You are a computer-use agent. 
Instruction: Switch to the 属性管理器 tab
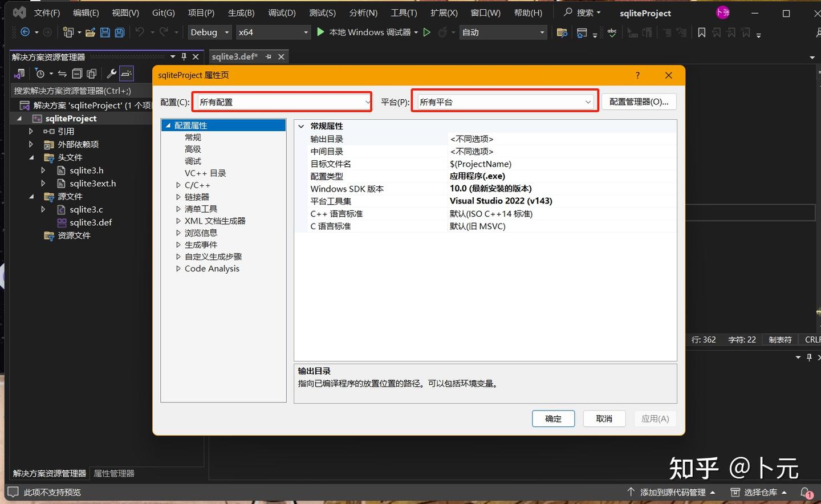[113, 473]
